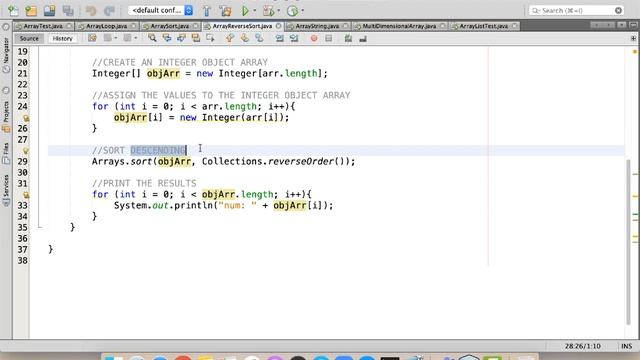Open the Services side panel

[x=6, y=190]
